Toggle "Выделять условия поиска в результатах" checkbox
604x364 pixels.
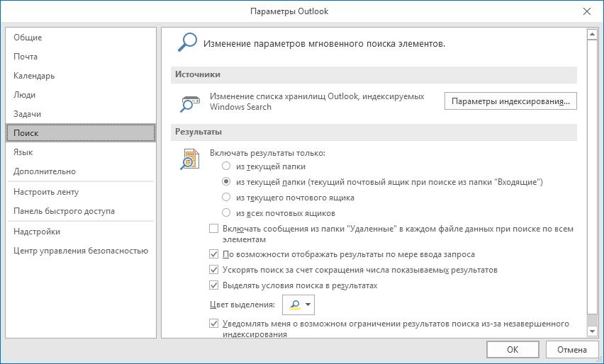point(214,285)
